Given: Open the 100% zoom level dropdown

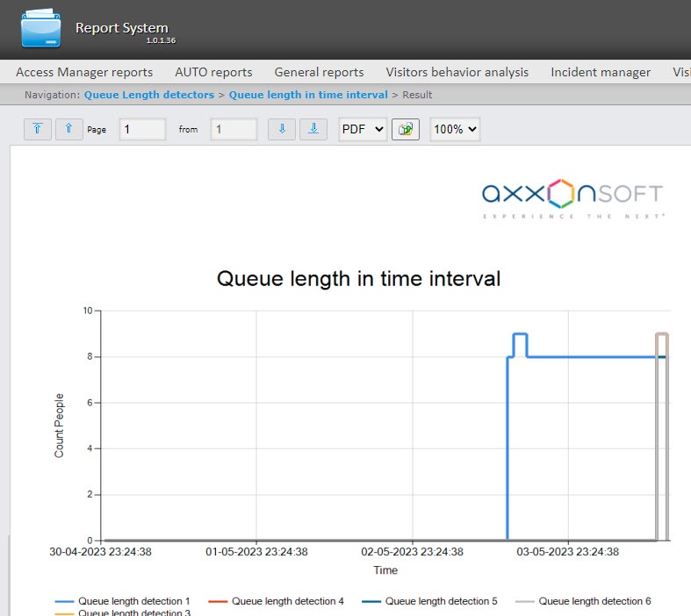Looking at the screenshot, I should tap(455, 129).
